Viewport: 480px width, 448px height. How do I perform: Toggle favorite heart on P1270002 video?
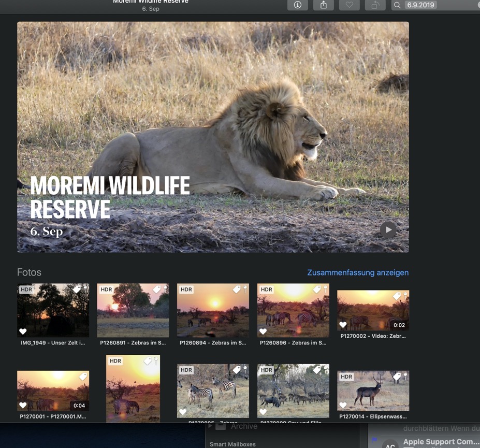click(343, 325)
